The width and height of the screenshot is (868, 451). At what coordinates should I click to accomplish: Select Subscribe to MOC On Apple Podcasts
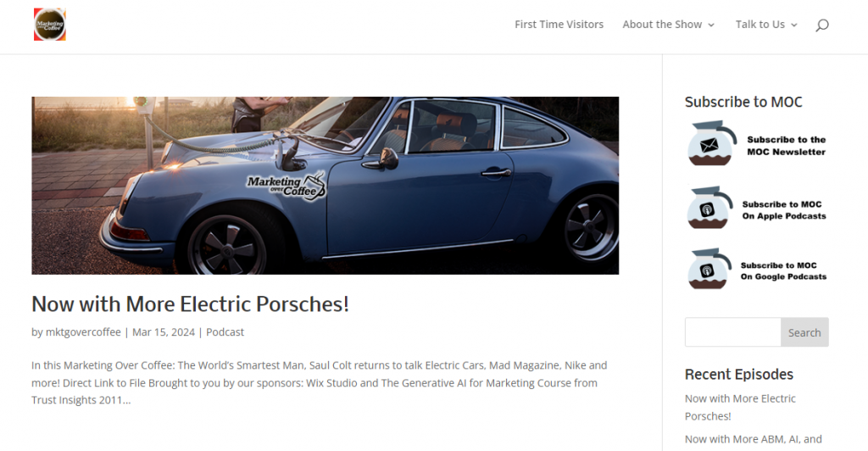click(784, 210)
